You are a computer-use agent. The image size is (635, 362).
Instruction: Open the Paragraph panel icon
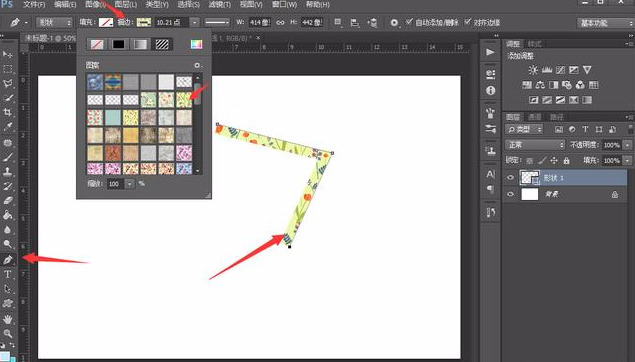pyautogui.click(x=490, y=189)
